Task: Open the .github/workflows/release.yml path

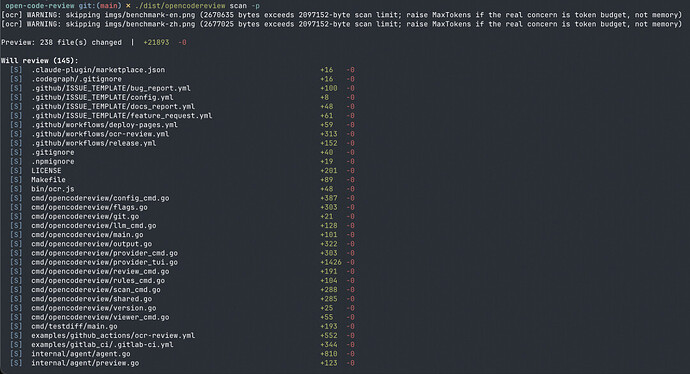Action: [94, 143]
